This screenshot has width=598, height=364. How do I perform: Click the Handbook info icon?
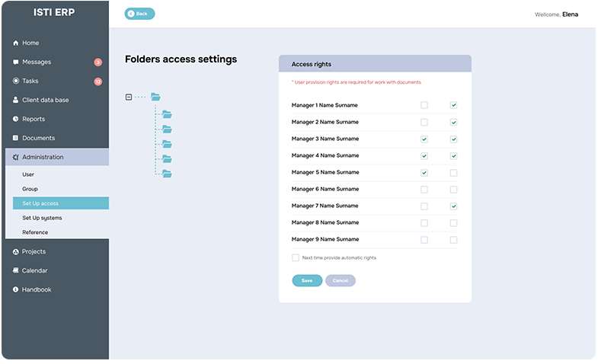pyautogui.click(x=16, y=289)
